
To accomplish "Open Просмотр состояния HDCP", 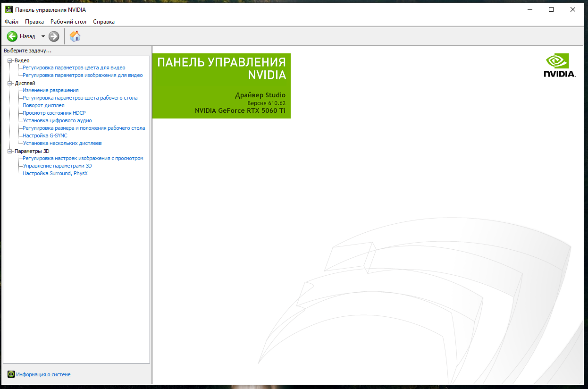I will pos(54,113).
